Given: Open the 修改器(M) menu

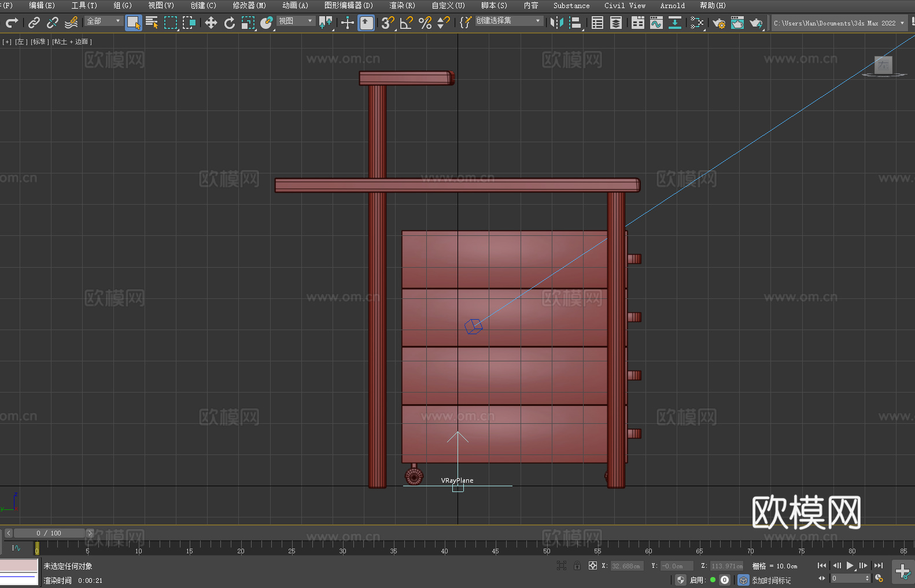Looking at the screenshot, I should [249, 5].
